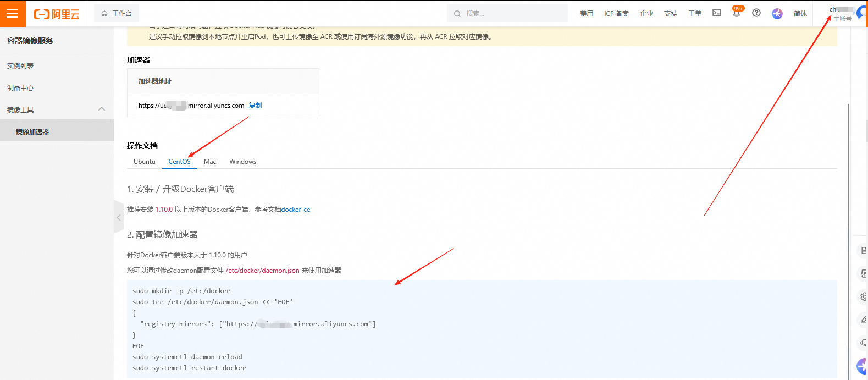The image size is (868, 380).
Task: Click the '2. 配置镜像加速器' heading
Action: tap(162, 235)
